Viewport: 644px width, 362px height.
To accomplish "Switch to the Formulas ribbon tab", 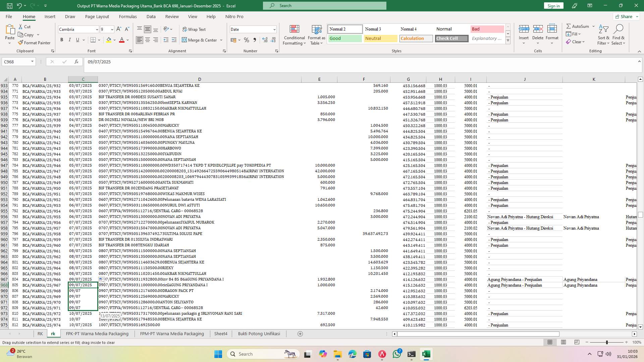I will click(x=128, y=16).
